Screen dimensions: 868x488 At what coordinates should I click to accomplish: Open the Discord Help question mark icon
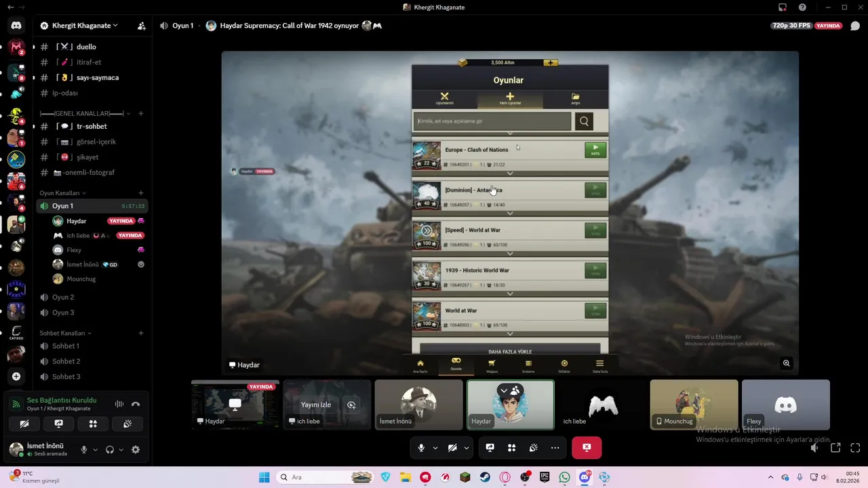point(803,7)
